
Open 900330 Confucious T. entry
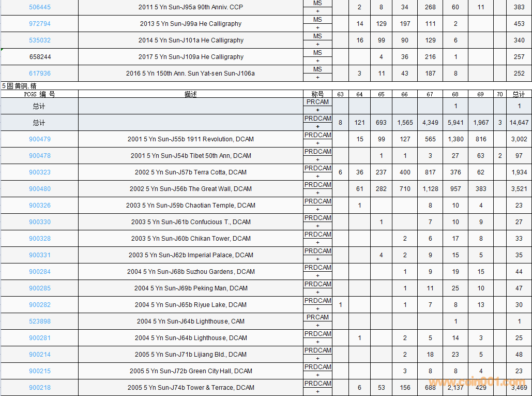40,222
